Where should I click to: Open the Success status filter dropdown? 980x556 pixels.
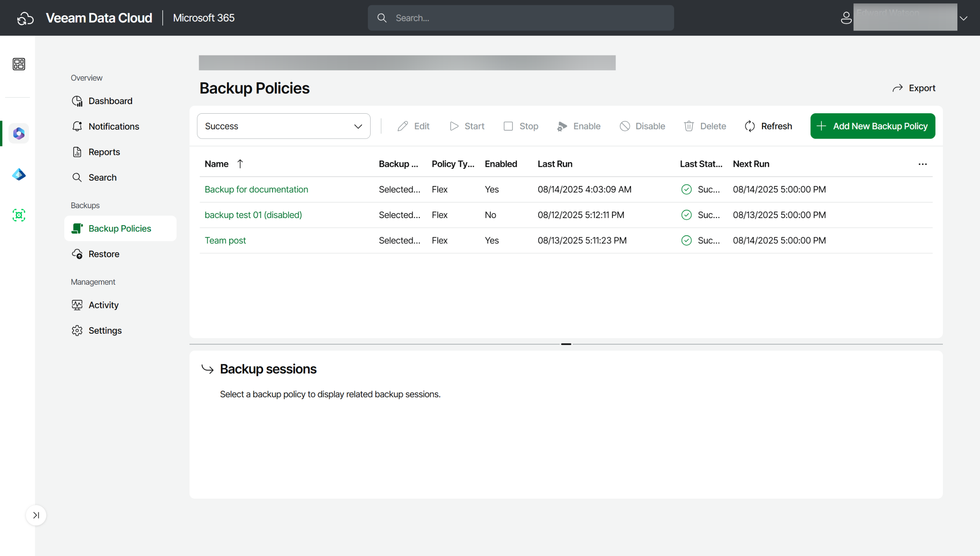pos(283,126)
